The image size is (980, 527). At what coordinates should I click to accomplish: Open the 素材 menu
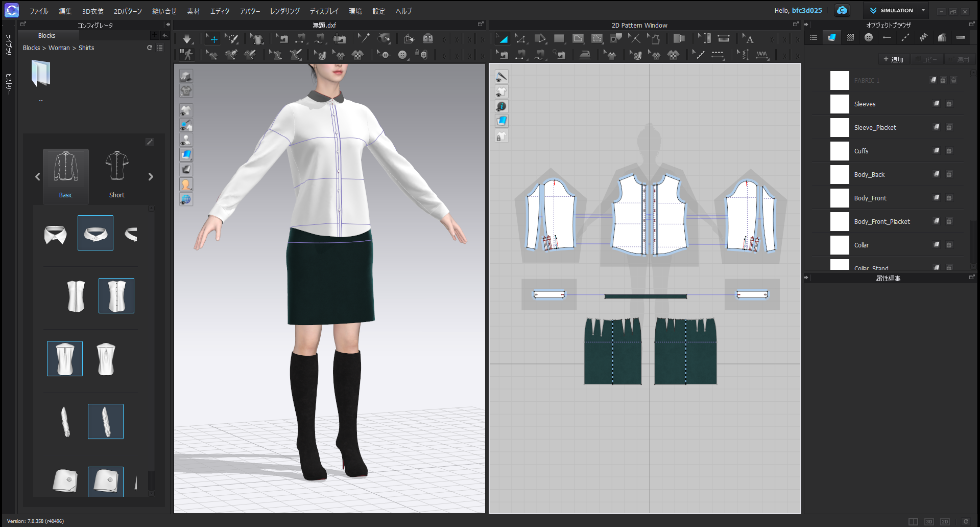point(194,11)
